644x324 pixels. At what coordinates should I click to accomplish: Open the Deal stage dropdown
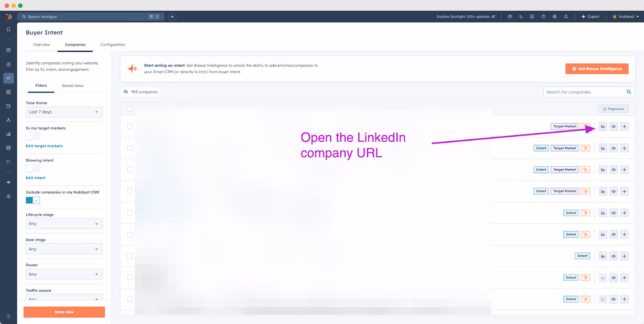pyautogui.click(x=64, y=249)
